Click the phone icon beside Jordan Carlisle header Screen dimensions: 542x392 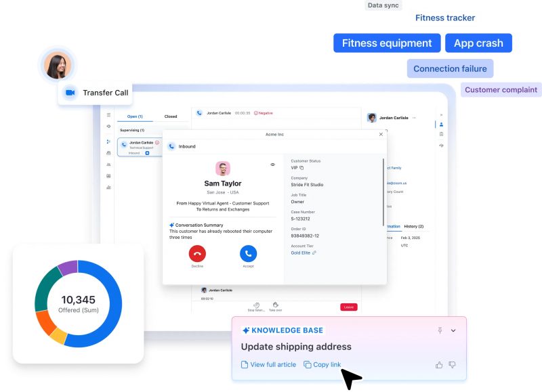click(x=199, y=113)
